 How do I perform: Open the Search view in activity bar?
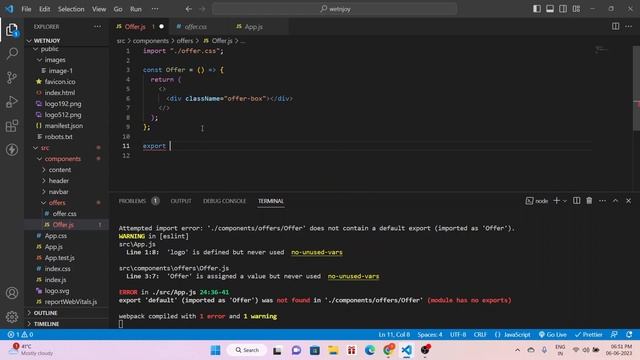click(x=12, y=53)
